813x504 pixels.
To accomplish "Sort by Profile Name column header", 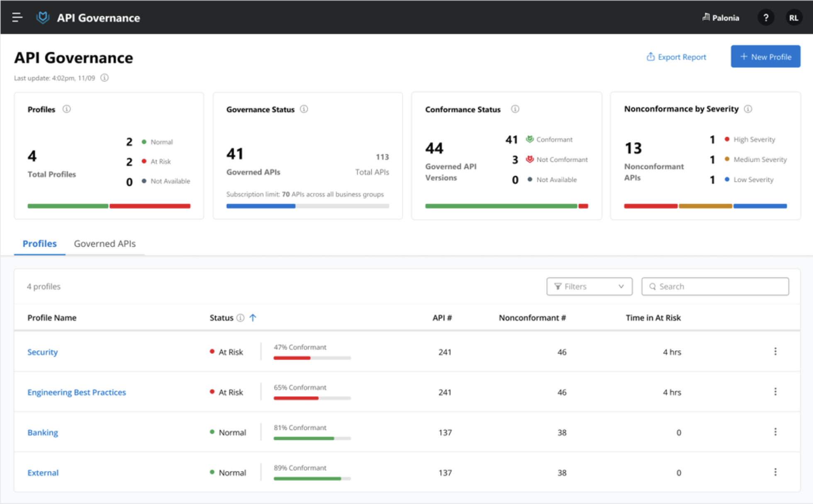I will [x=52, y=318].
